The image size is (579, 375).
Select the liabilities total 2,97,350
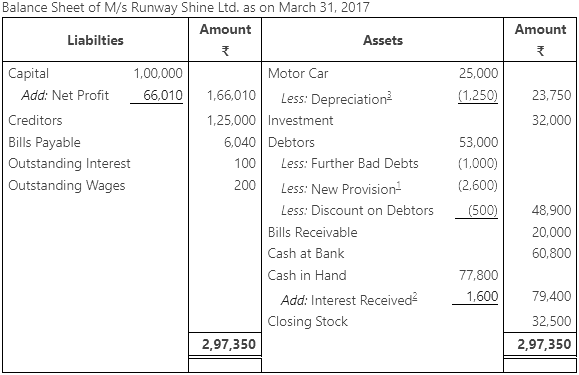pos(229,344)
